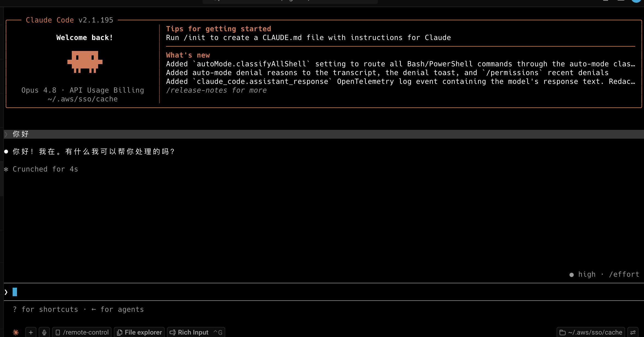This screenshot has width=644, height=337.
Task: Click the "Opus 4.8 · API Usage Billing" text
Action: pos(82,90)
